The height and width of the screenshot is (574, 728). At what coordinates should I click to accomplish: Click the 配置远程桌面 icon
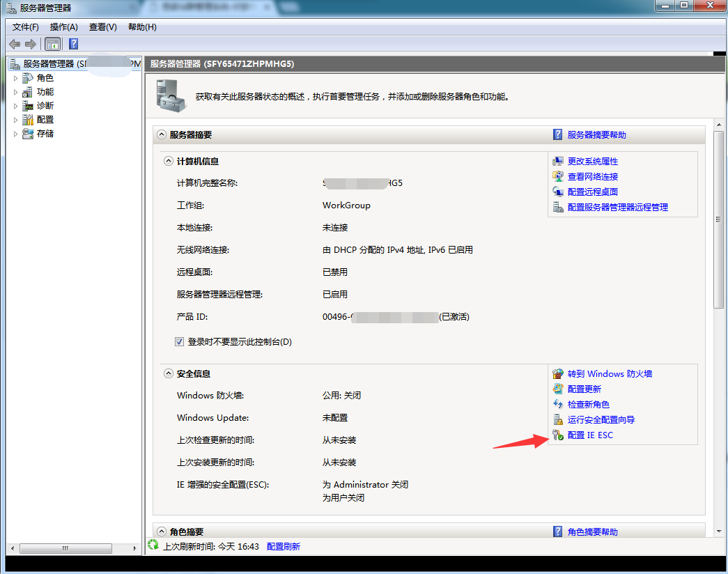(557, 192)
